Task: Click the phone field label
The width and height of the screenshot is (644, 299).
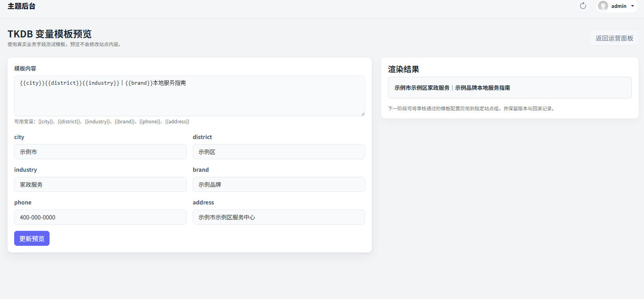Action: point(23,202)
